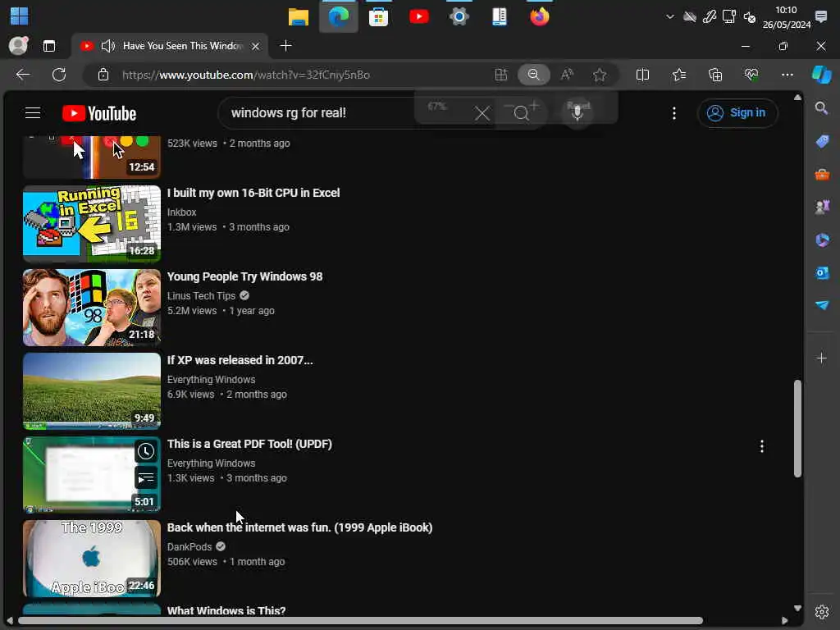
Task: Open Copilot sidebar
Action: pos(822,75)
